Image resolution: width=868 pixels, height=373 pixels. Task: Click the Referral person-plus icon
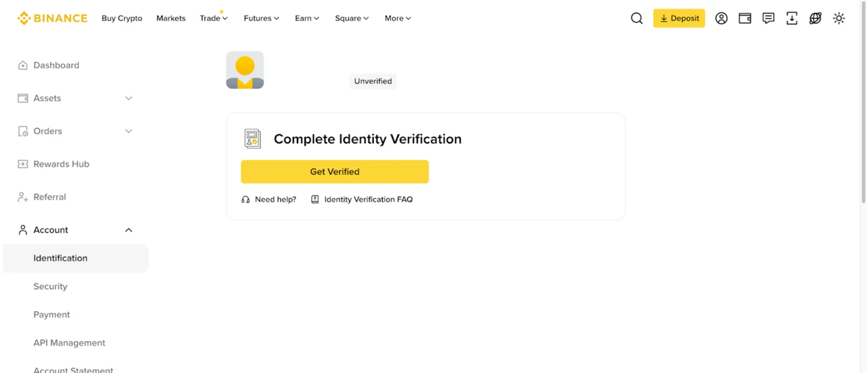click(x=23, y=197)
